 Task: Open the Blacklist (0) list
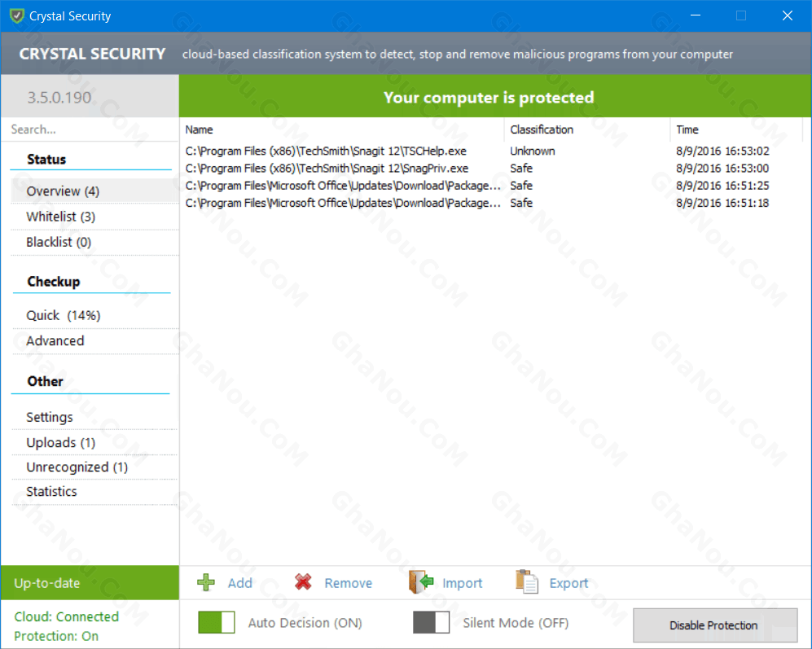tap(94, 242)
